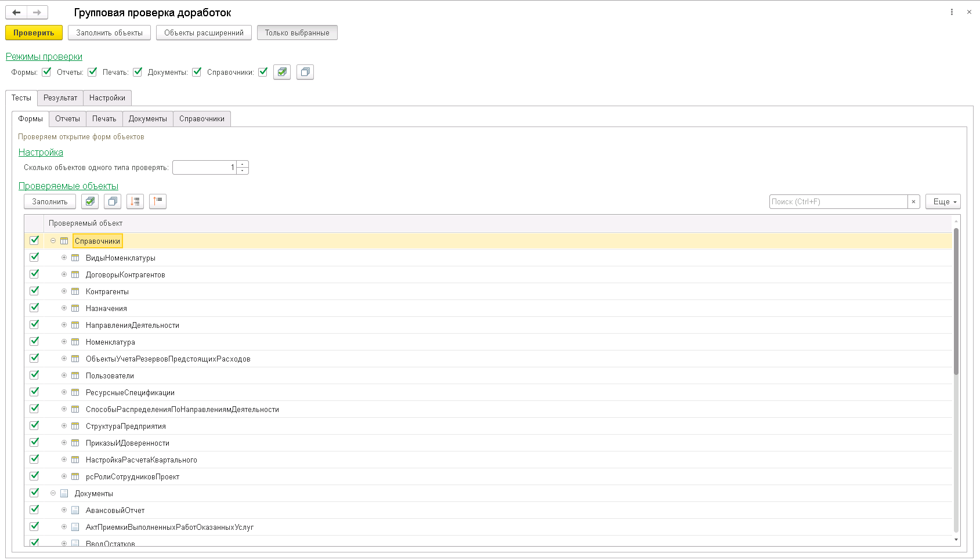The image size is (980, 560).
Task: Open the Документы inner tab
Action: coord(148,119)
